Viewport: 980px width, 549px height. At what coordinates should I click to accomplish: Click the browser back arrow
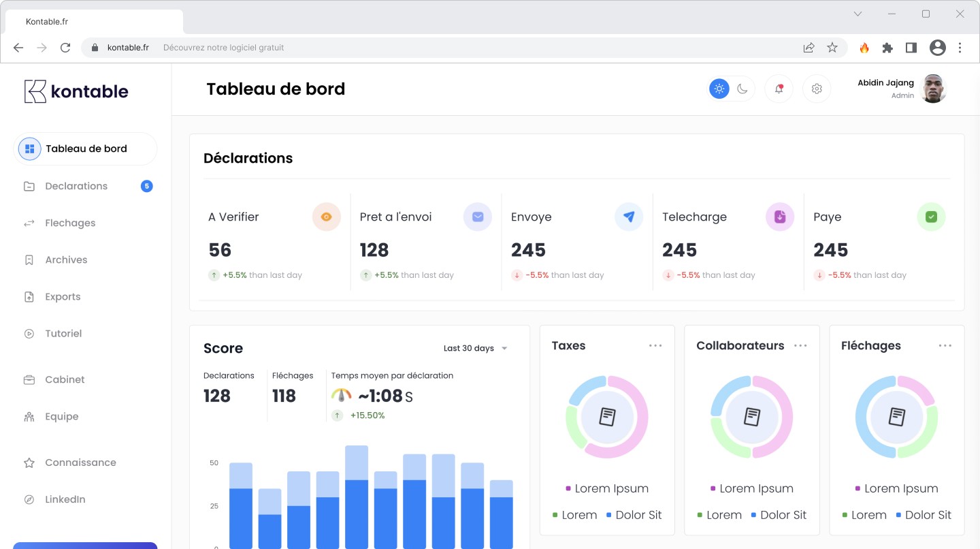click(18, 48)
